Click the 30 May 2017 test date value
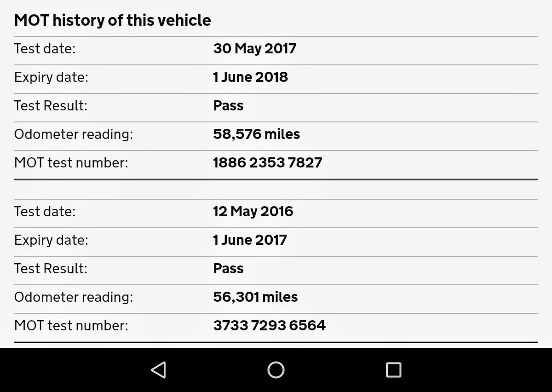The width and height of the screenshot is (552, 392). [255, 49]
